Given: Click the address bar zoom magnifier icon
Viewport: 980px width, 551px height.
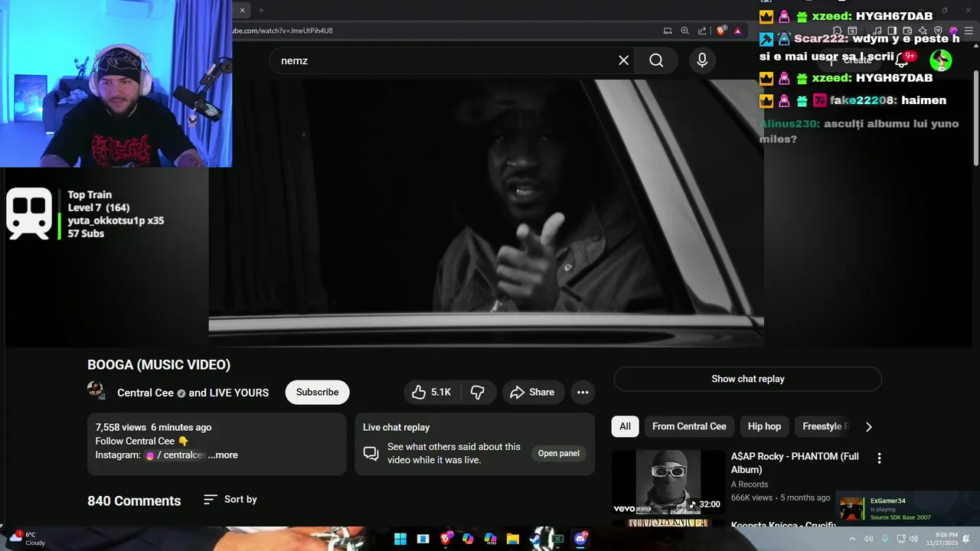Looking at the screenshot, I should (685, 31).
